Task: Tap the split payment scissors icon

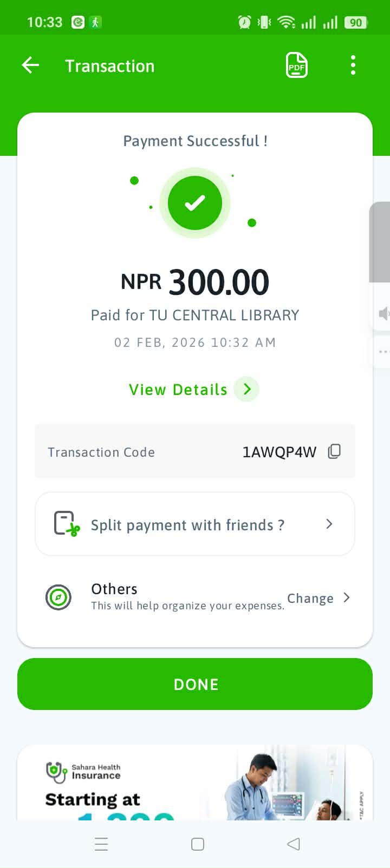Action: click(x=67, y=524)
